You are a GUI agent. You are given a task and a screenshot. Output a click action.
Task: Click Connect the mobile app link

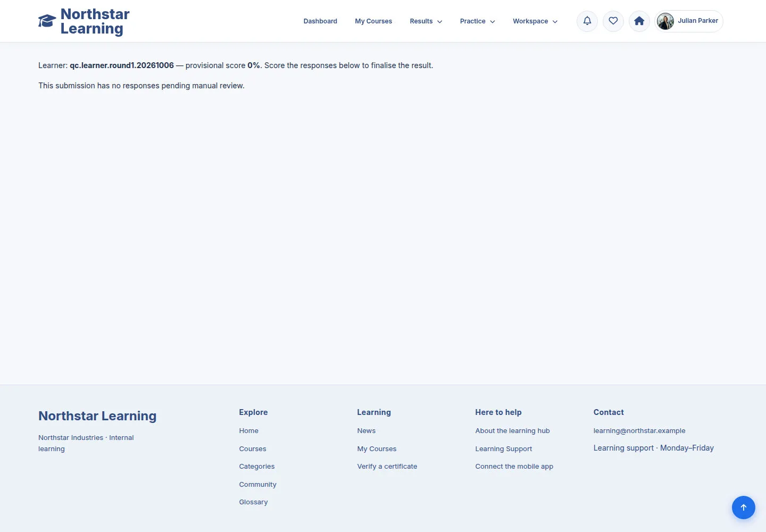[514, 467]
